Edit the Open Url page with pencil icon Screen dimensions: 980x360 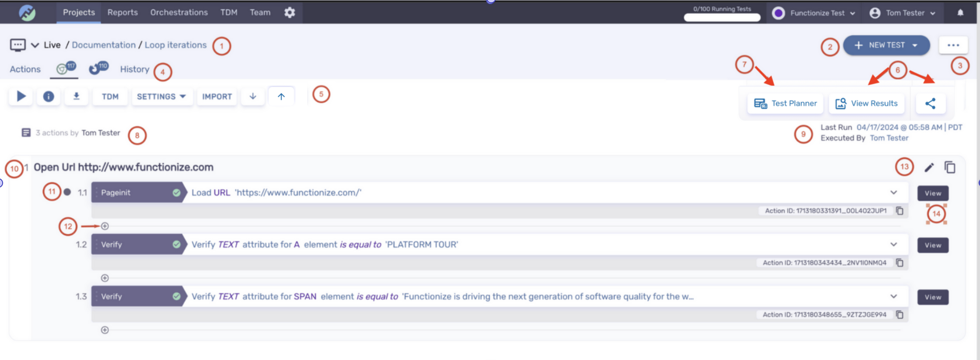pos(929,167)
